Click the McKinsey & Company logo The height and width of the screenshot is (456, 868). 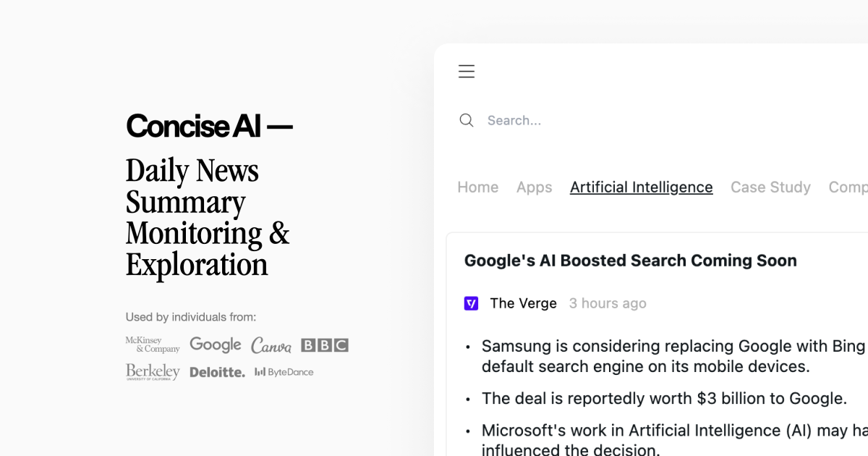tap(153, 345)
